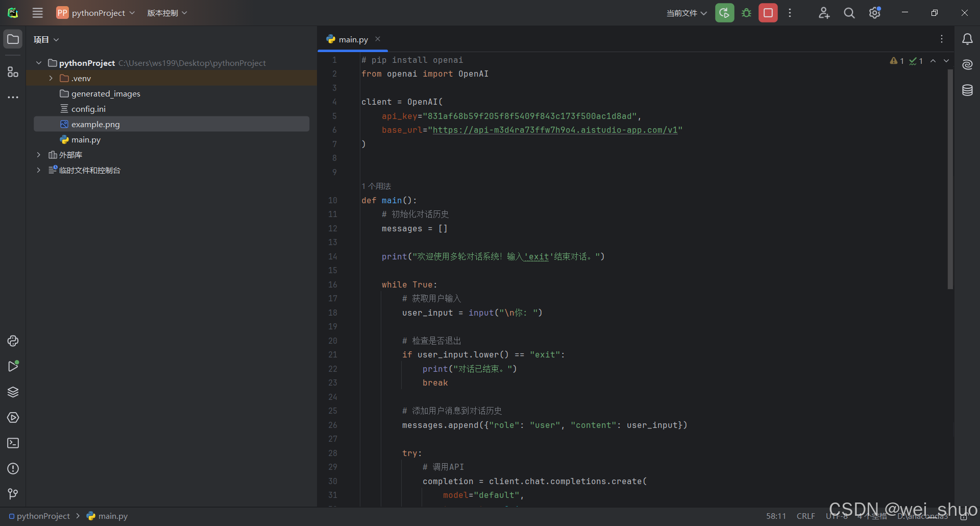Open the AI Assistant spiral icon
The width and height of the screenshot is (980, 526).
[x=967, y=64]
